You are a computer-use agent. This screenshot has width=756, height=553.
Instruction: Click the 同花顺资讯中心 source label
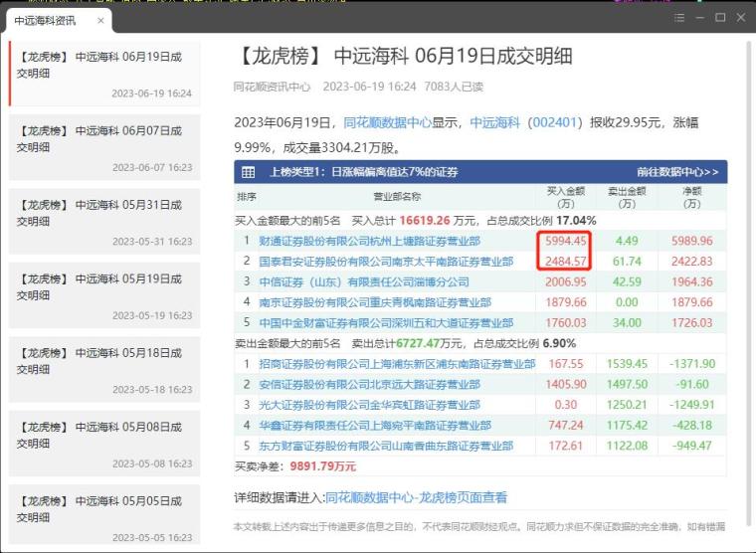tap(272, 87)
